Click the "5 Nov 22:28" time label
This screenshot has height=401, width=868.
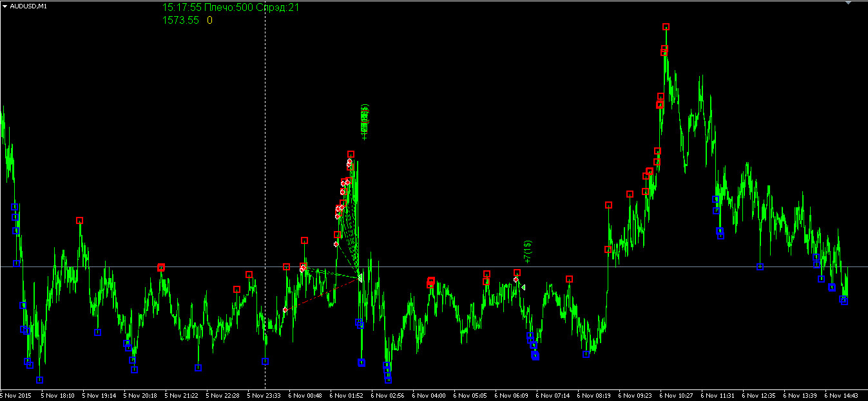point(224,396)
